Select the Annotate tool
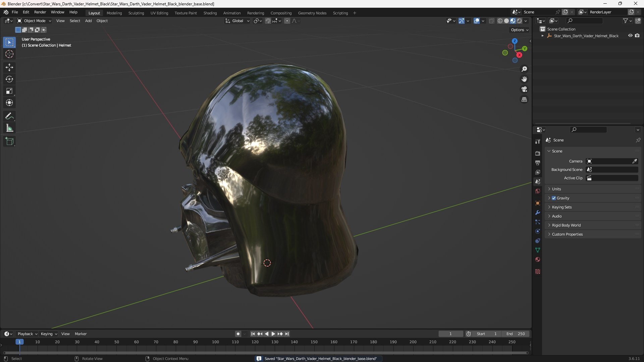The height and width of the screenshot is (362, 644). pyautogui.click(x=9, y=116)
